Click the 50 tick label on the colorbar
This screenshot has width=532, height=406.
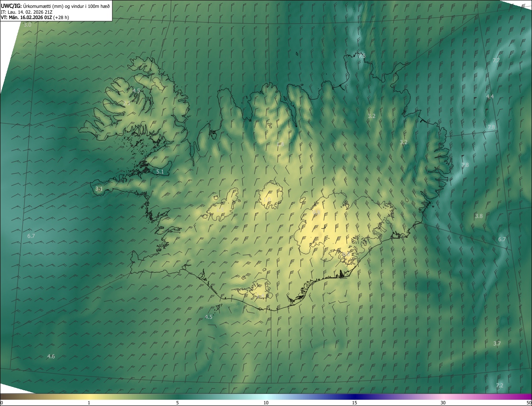click(529, 403)
